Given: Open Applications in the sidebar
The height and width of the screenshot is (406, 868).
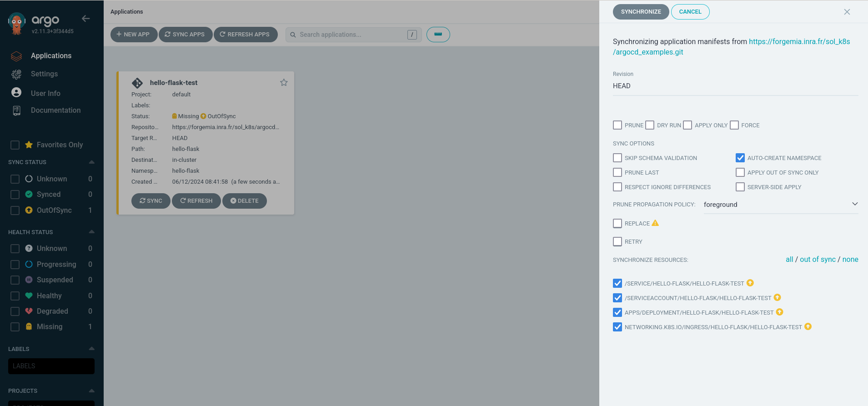Looking at the screenshot, I should tap(51, 55).
